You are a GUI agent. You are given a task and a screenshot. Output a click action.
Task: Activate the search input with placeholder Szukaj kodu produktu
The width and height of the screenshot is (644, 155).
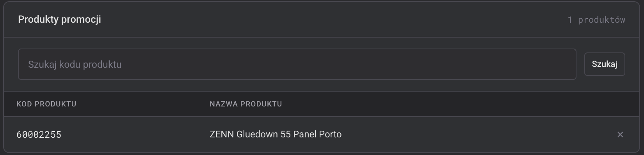click(297, 64)
